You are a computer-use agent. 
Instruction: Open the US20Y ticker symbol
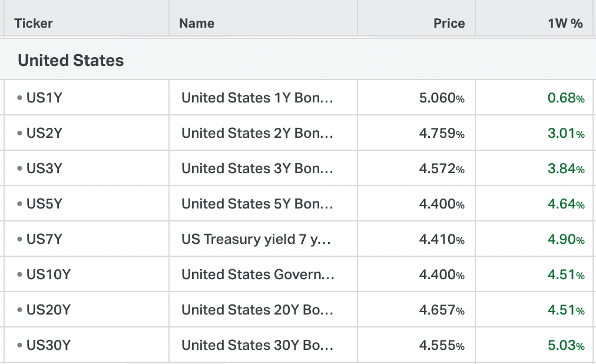48,310
